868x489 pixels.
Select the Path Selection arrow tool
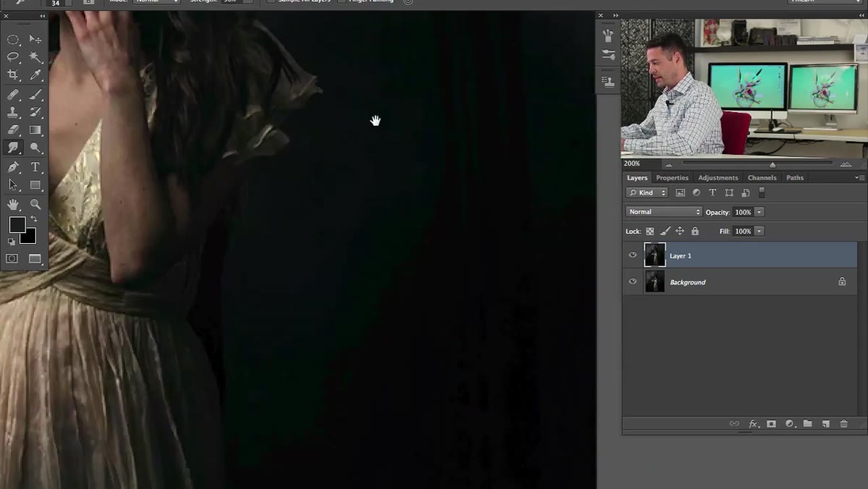13,185
